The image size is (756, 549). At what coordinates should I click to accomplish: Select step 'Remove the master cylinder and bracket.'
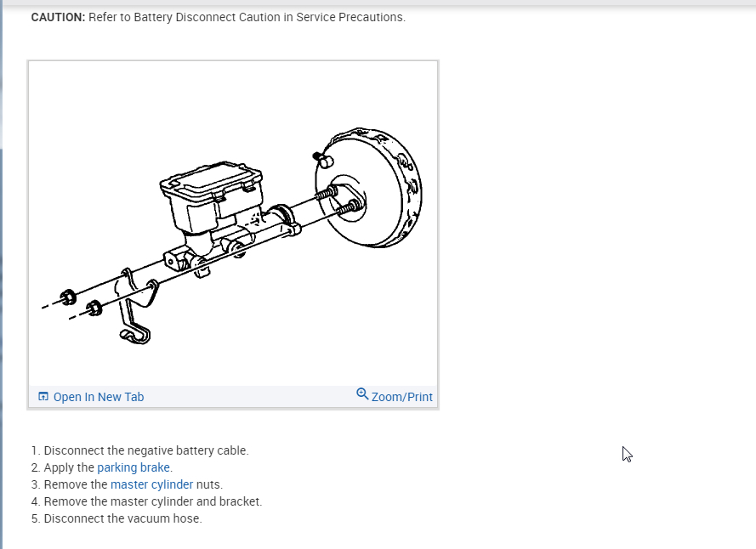click(153, 501)
